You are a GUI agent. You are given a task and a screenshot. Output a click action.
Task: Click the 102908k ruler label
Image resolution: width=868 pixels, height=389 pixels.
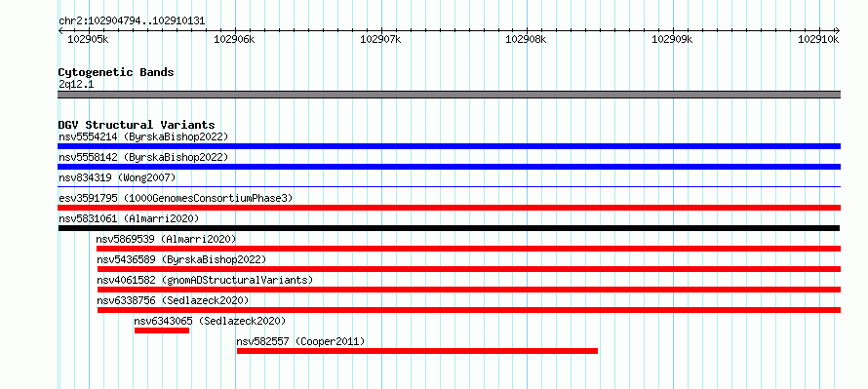527,39
